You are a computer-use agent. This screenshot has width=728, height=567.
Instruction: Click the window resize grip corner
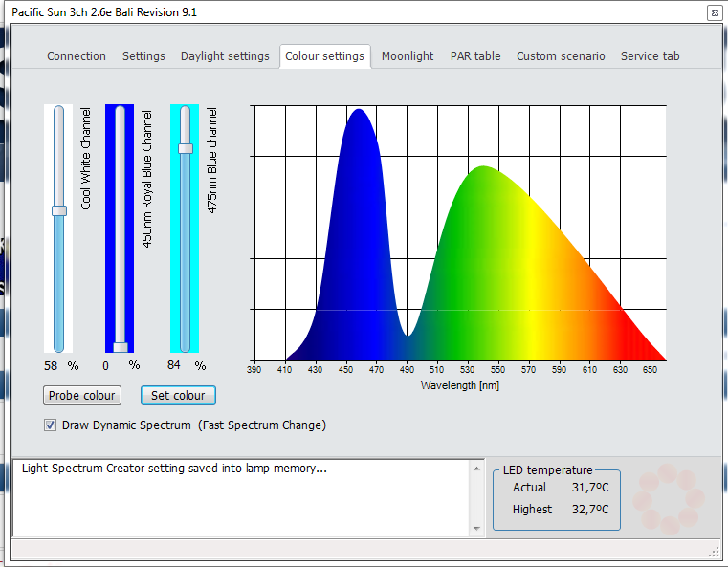tap(714, 551)
